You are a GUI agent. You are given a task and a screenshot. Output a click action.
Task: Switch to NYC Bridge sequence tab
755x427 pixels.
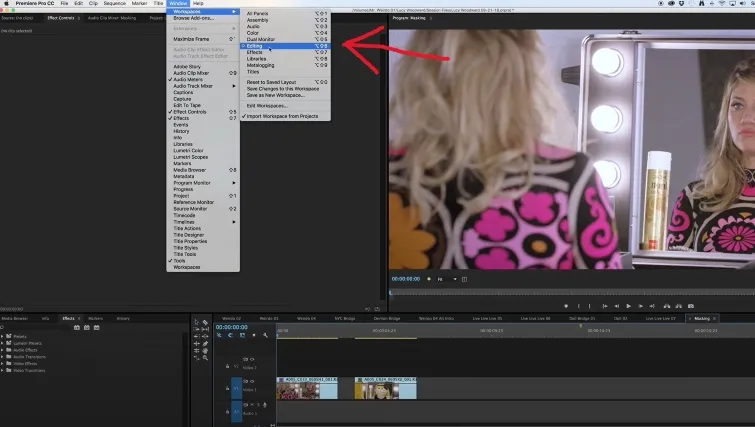click(345, 318)
